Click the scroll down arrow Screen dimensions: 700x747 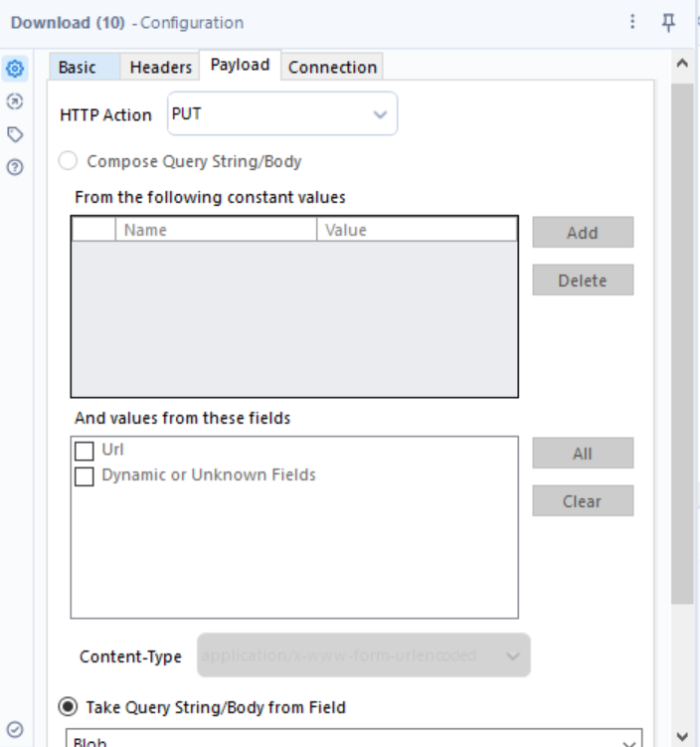point(682,735)
